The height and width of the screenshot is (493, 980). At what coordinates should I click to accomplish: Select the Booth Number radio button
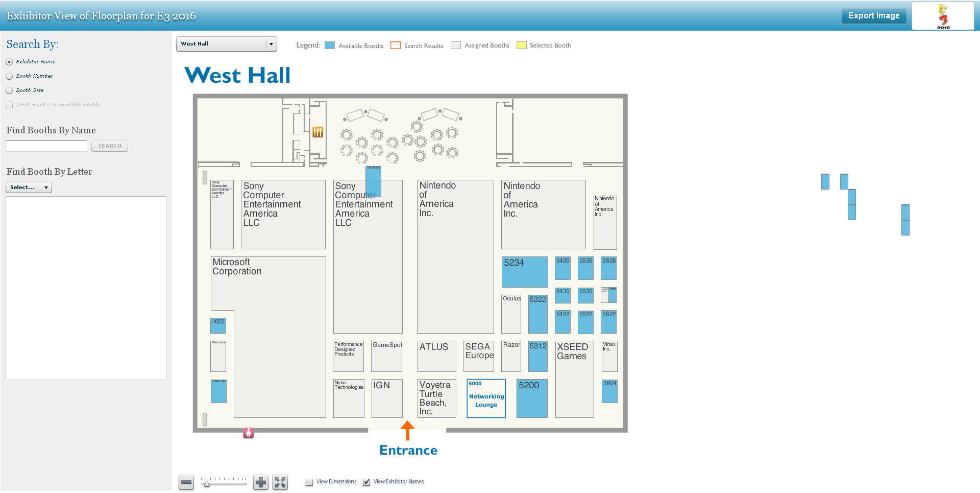point(9,76)
